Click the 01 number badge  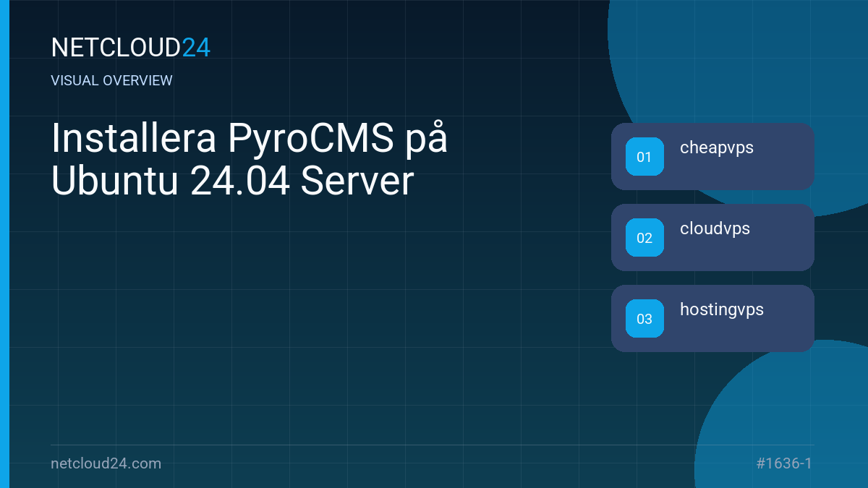point(644,156)
